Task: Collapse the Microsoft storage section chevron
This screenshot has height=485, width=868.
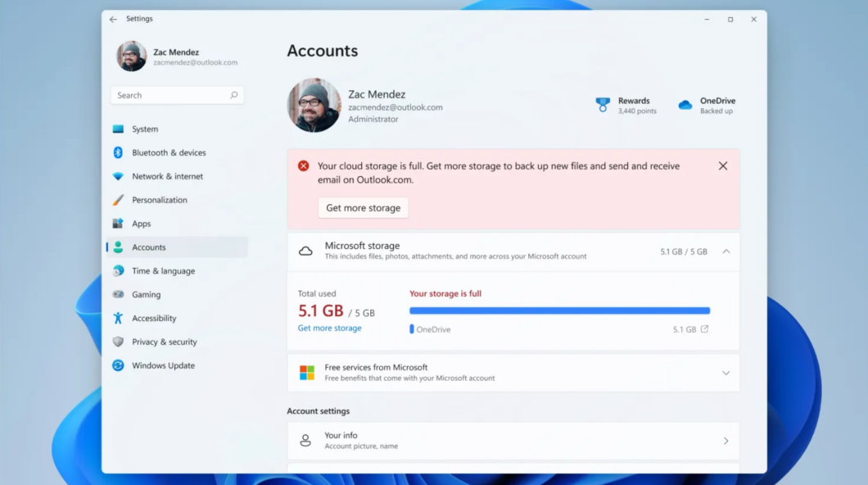Action: coord(726,252)
